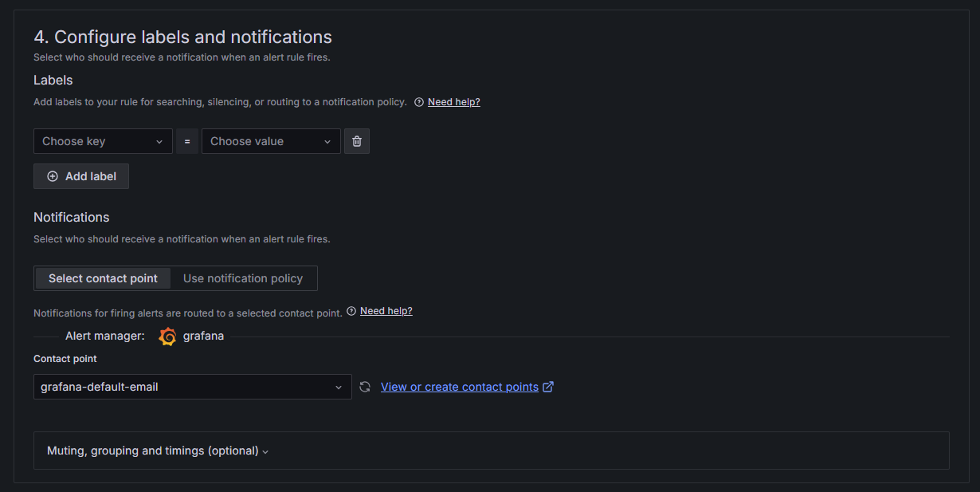Image resolution: width=980 pixels, height=492 pixels.
Task: Click the external link icon beside contact points
Action: (x=548, y=387)
